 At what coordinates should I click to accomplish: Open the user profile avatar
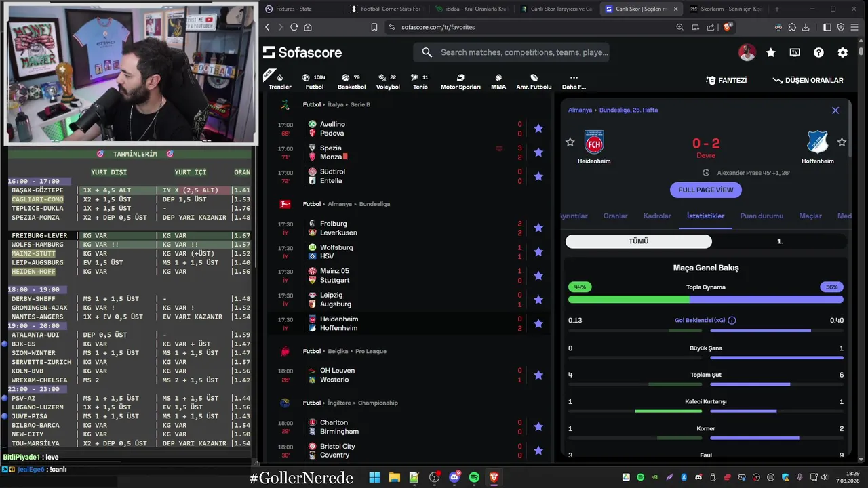(747, 52)
